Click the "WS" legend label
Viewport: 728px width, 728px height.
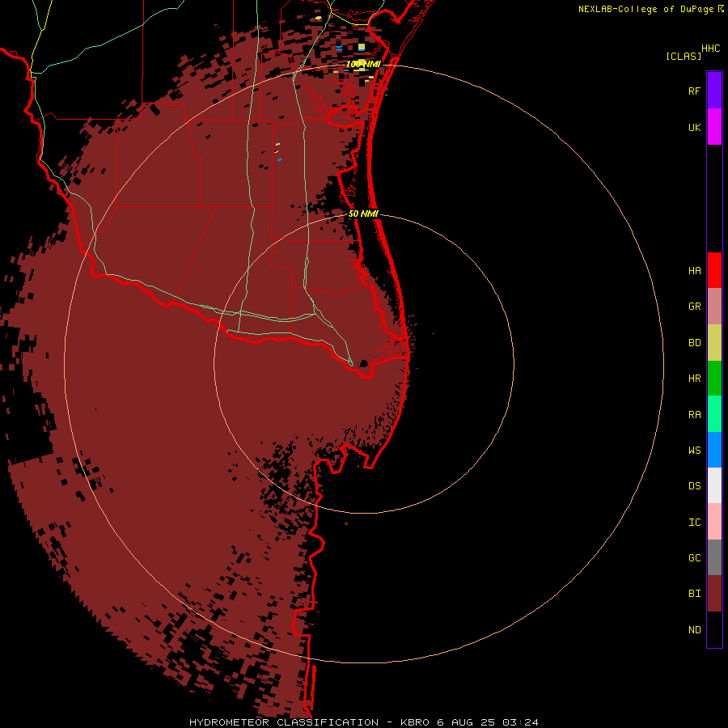(695, 451)
